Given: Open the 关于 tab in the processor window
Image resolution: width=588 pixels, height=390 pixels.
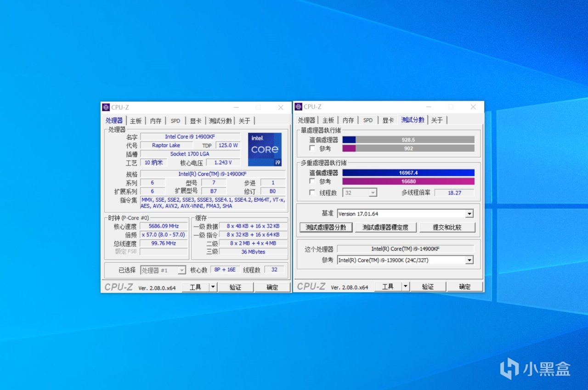Looking at the screenshot, I should coord(244,121).
